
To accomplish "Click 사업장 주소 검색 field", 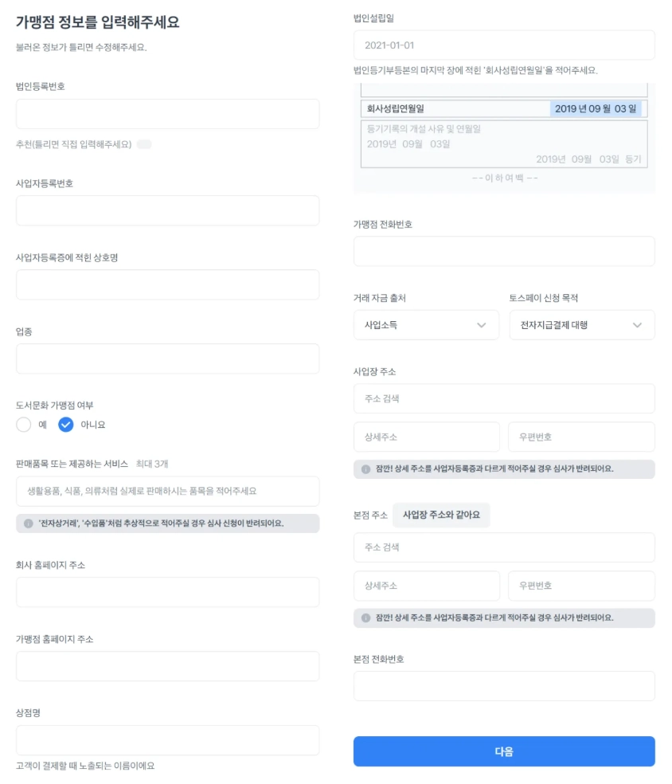I will [x=504, y=398].
